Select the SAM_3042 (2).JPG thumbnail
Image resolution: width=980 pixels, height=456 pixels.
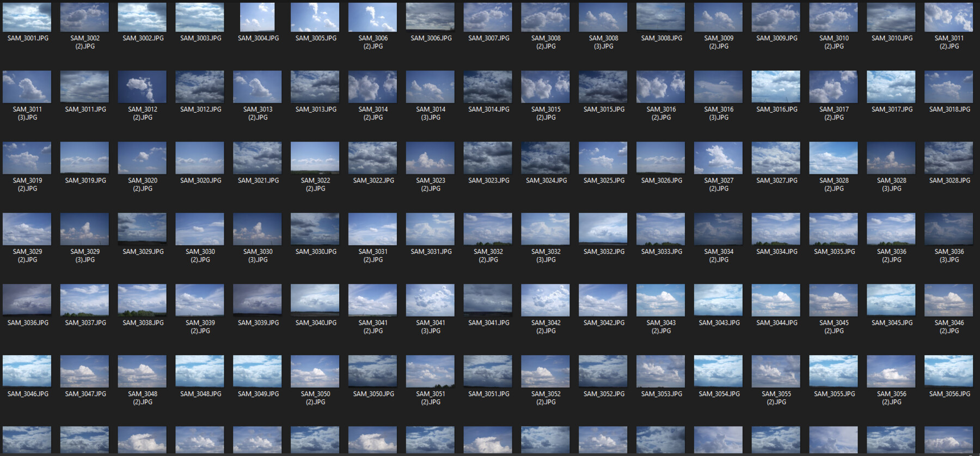click(x=546, y=300)
